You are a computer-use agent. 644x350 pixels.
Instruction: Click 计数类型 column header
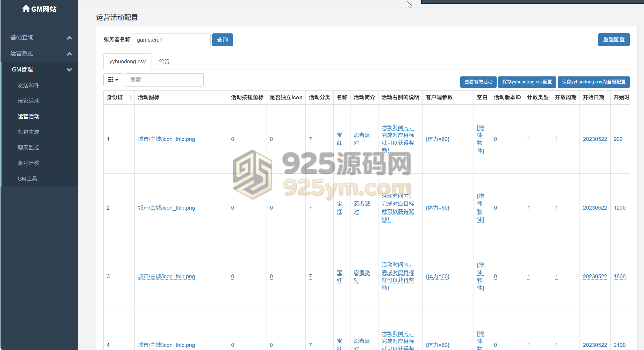pyautogui.click(x=538, y=97)
